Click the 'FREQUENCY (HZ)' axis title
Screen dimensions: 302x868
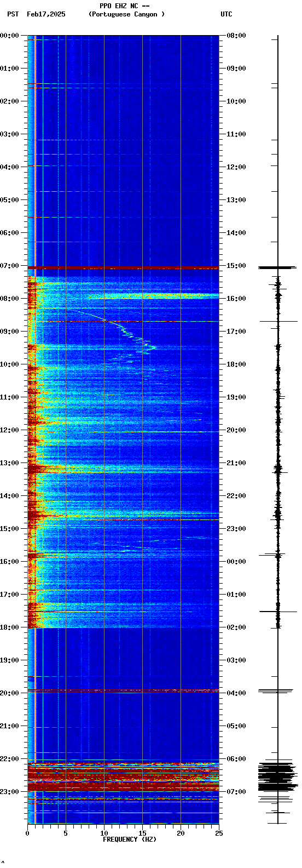point(130,840)
